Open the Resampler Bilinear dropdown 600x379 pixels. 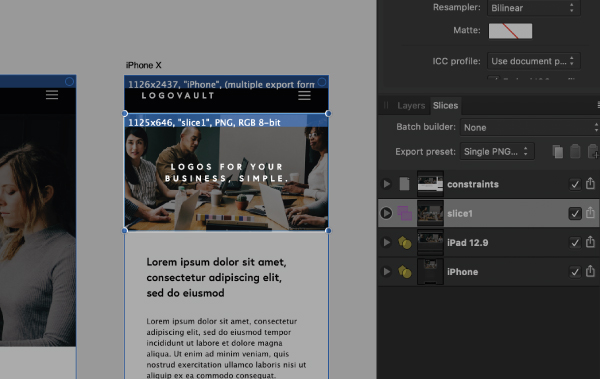click(533, 8)
